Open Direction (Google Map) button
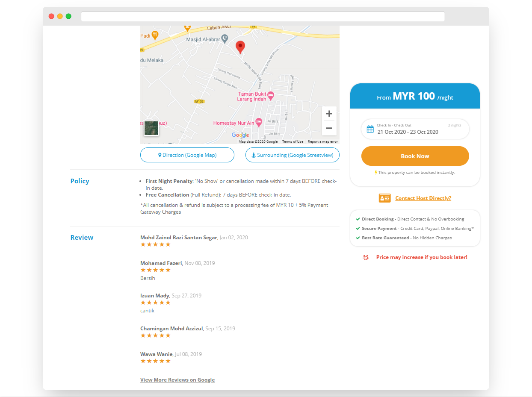 coord(187,155)
